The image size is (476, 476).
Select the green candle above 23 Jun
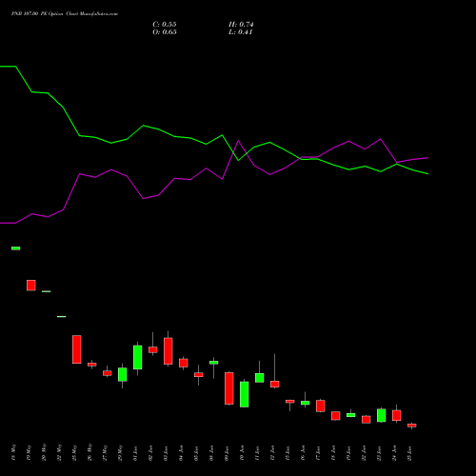coord(382,415)
